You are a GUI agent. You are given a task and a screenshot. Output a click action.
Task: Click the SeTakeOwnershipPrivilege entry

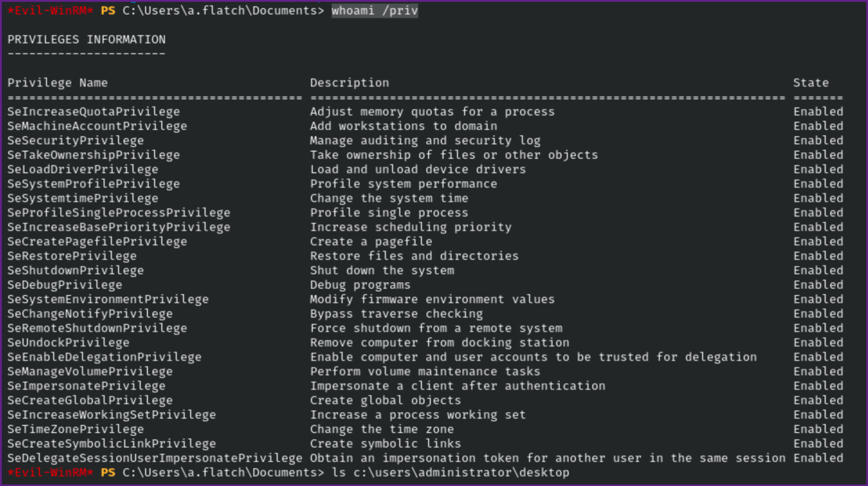point(94,155)
